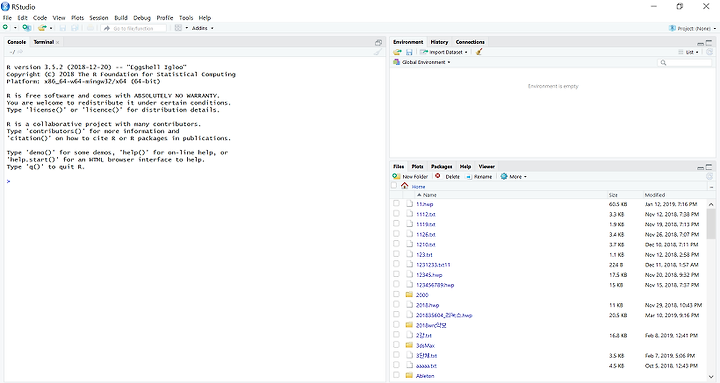Click the print document icon
The image size is (720, 383).
click(90, 28)
